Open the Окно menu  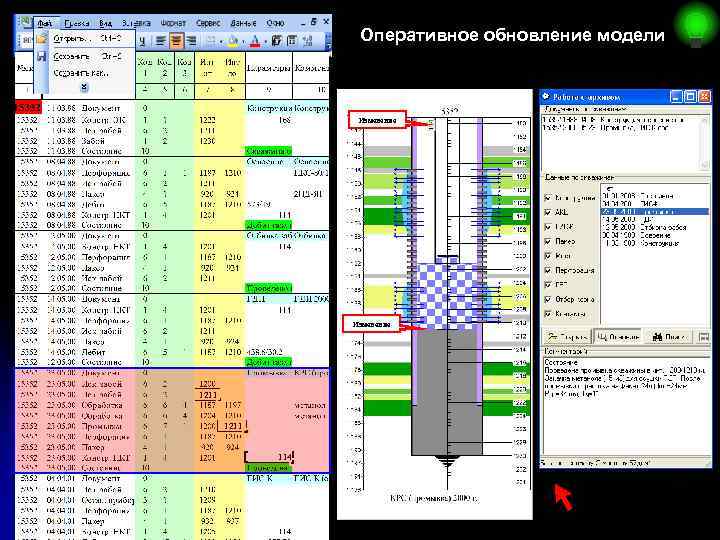pyautogui.click(x=276, y=22)
